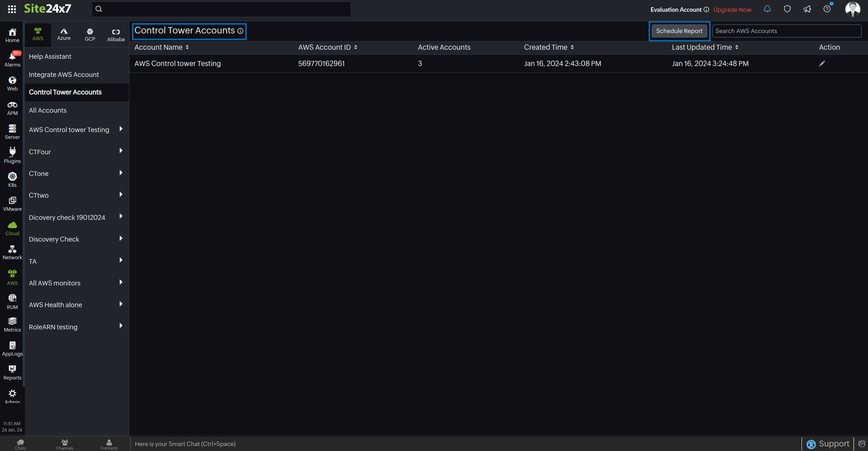Viewport: 868px width, 451px height.
Task: Open the notifications bell icon
Action: click(x=767, y=9)
